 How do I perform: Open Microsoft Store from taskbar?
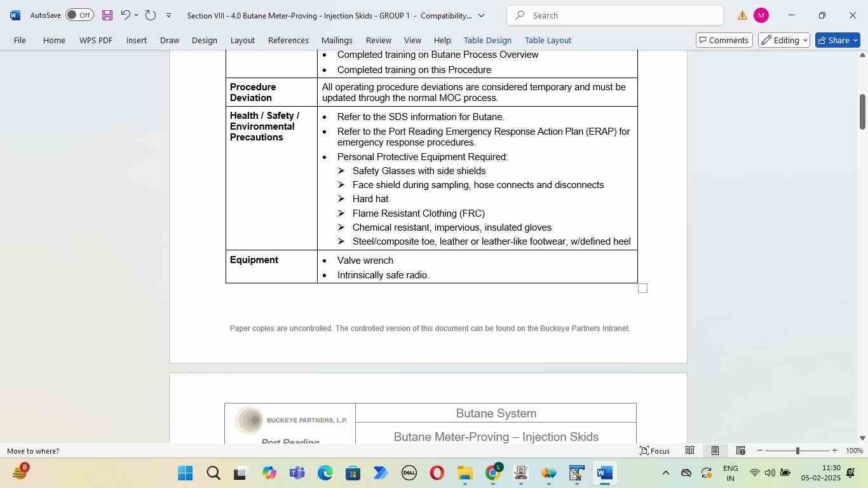[353, 473]
